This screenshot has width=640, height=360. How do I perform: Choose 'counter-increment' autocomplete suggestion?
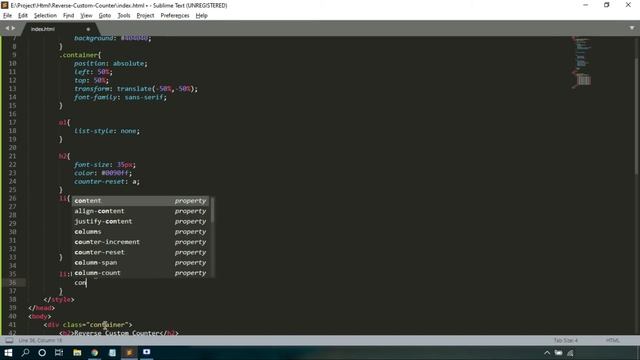pos(140,242)
